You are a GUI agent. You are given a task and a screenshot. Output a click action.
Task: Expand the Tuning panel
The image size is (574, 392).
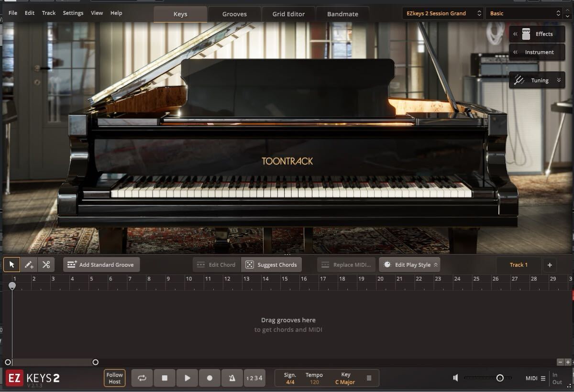[x=537, y=80]
